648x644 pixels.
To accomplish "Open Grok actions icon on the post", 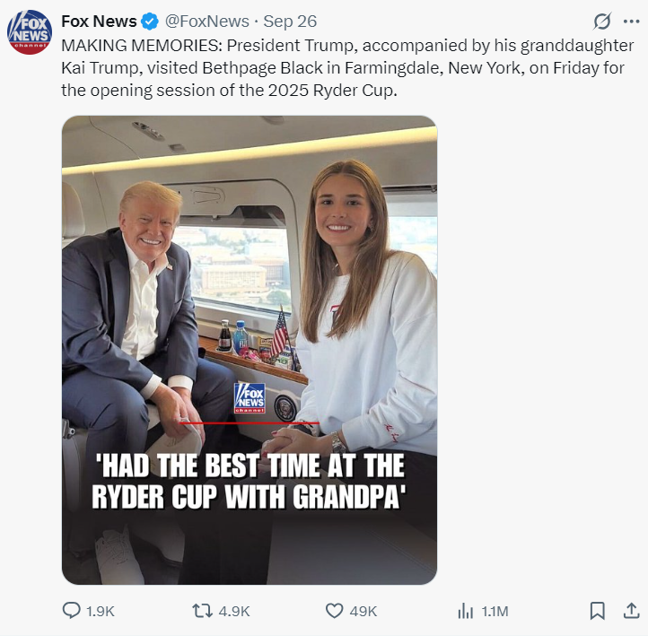I will (x=602, y=22).
